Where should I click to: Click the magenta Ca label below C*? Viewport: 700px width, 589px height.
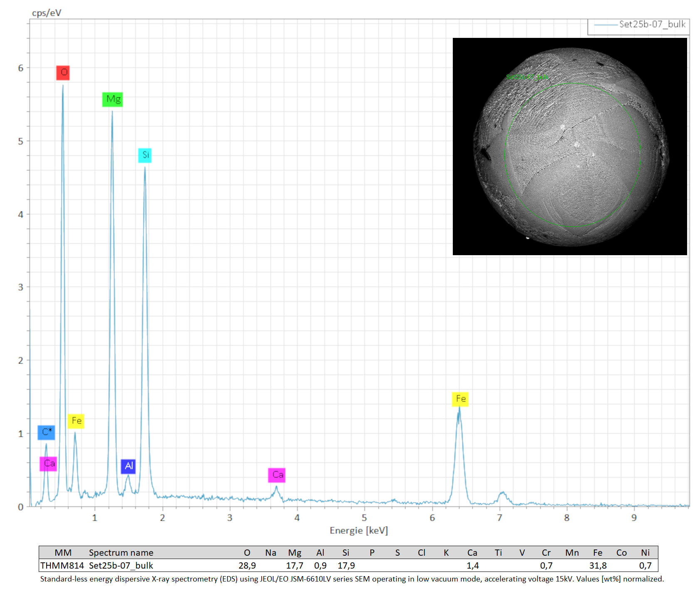[x=48, y=463]
